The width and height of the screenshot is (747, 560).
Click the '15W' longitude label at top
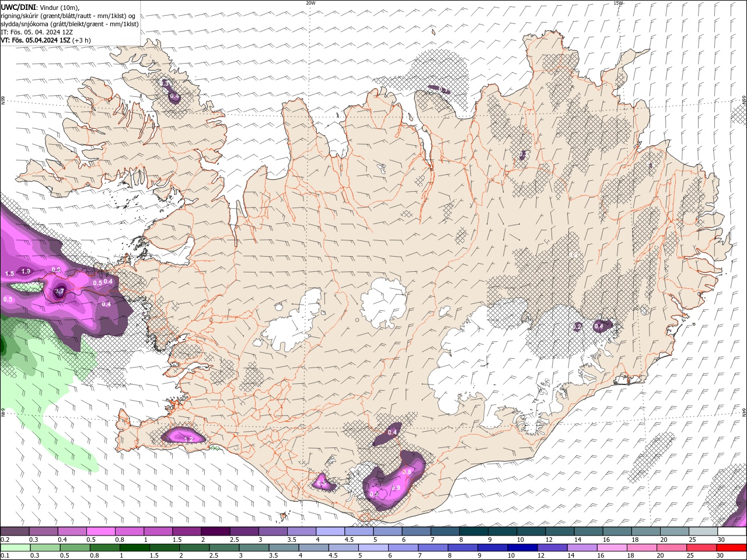pos(618,3)
